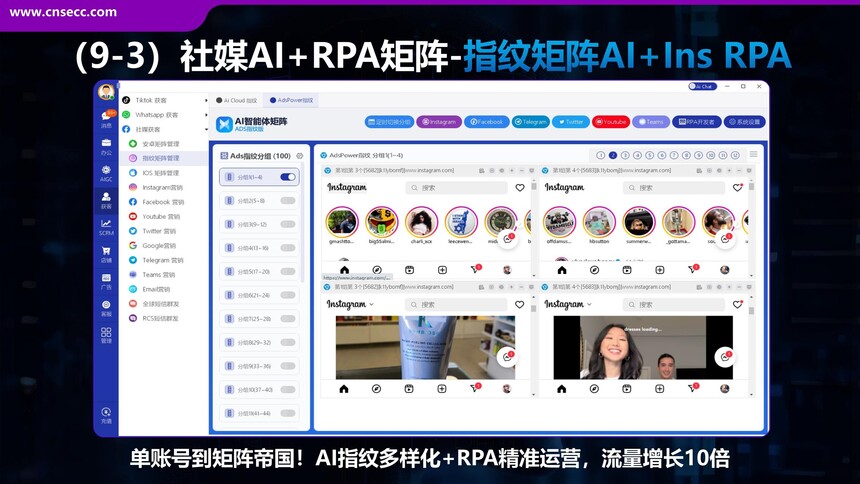The width and height of the screenshot is (860, 484).
Task: Open the hamburger menu beside page numbers
Action: (754, 155)
